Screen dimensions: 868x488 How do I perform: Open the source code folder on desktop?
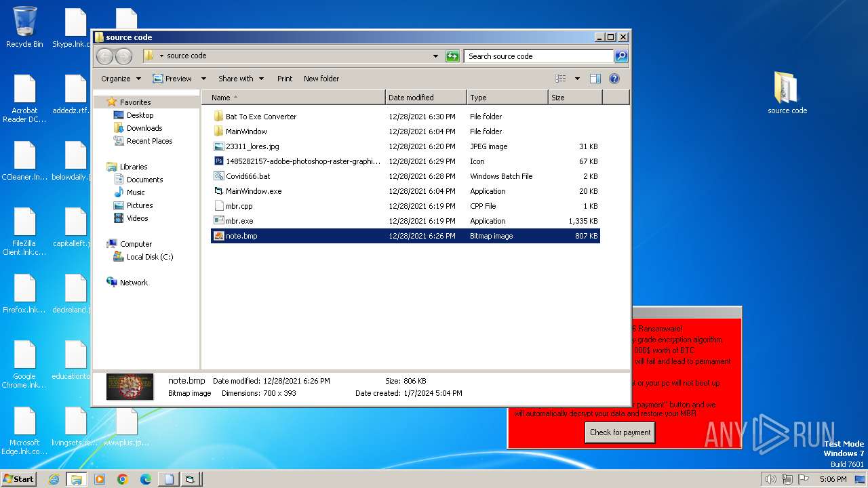point(787,93)
